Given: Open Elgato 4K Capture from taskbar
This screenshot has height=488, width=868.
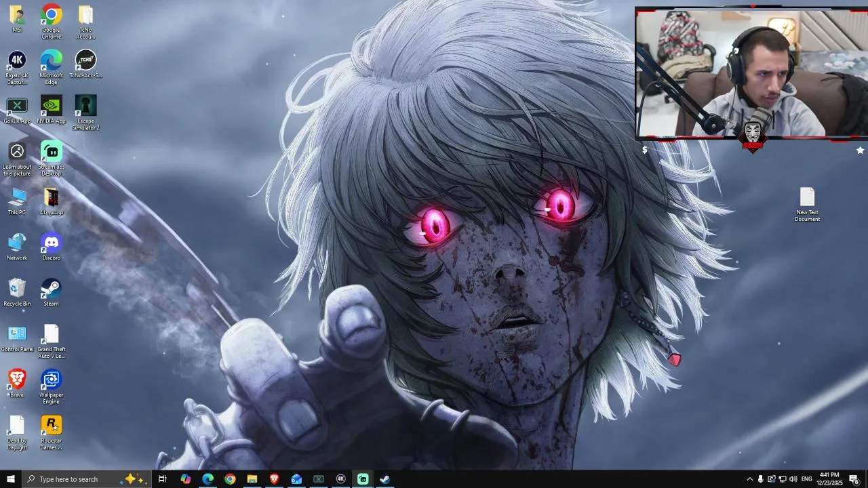Looking at the screenshot, I should click(x=341, y=479).
